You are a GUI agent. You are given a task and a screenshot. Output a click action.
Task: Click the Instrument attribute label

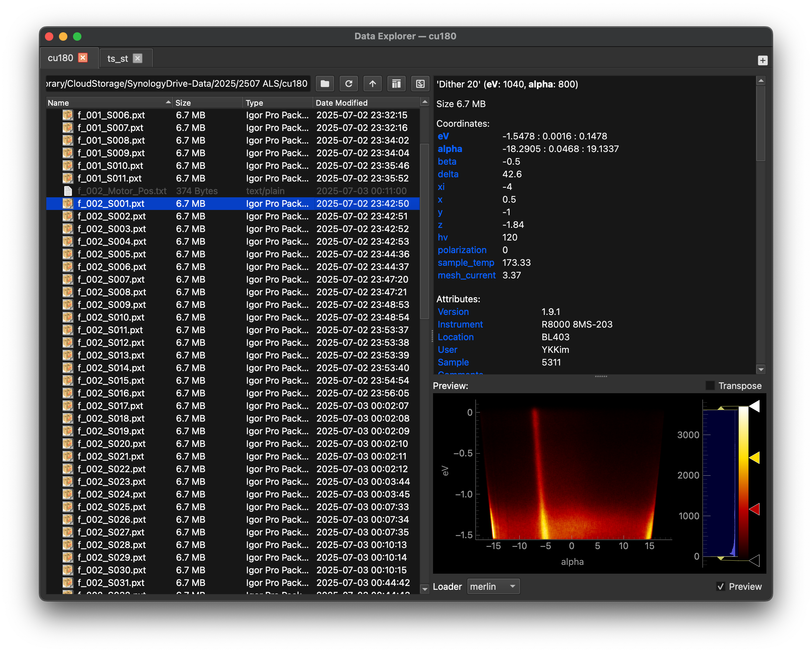(x=460, y=324)
